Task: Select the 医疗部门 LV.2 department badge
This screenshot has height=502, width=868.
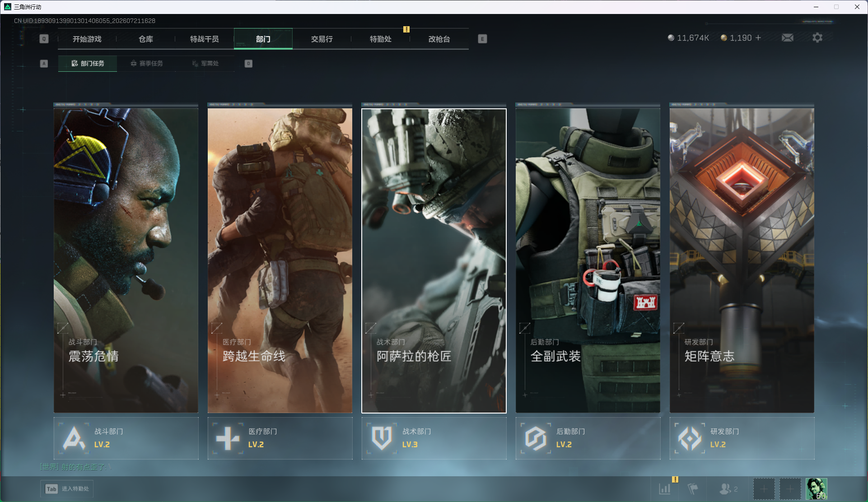Action: pos(280,438)
